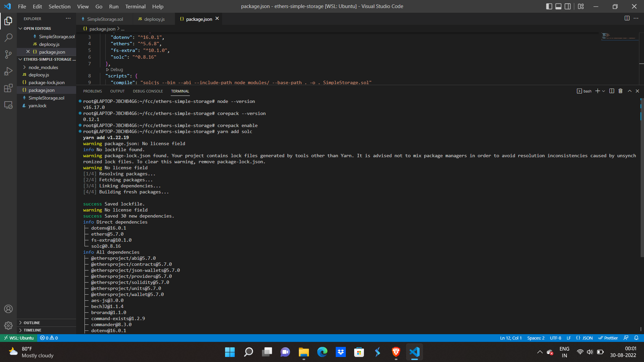The image size is (644, 362).
Task: Switch to the Output panel tab
Action: 117,91
